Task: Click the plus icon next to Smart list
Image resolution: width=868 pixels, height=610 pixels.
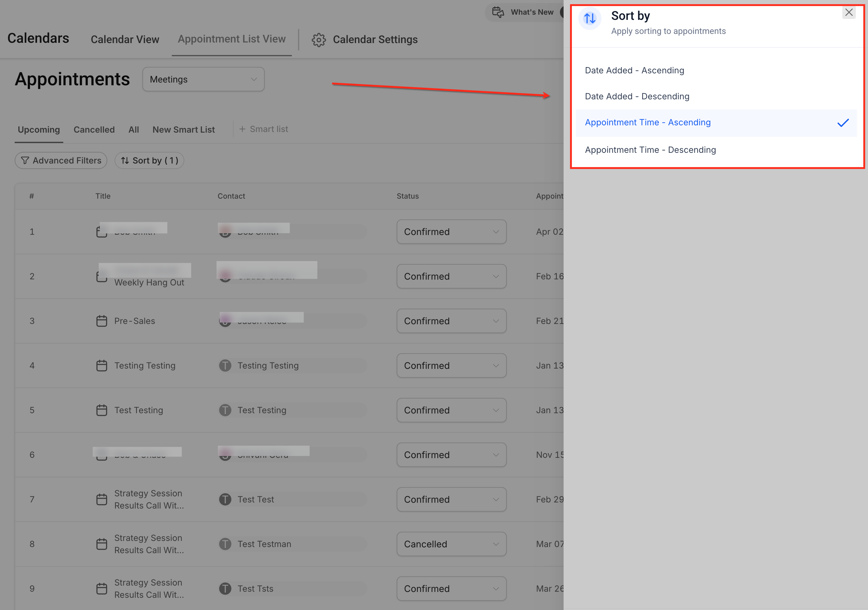Action: point(242,129)
